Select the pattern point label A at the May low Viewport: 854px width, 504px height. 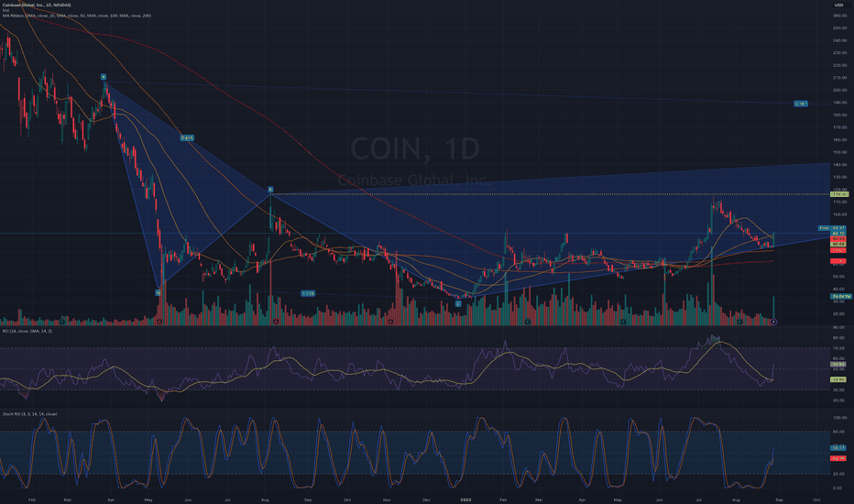[159, 292]
